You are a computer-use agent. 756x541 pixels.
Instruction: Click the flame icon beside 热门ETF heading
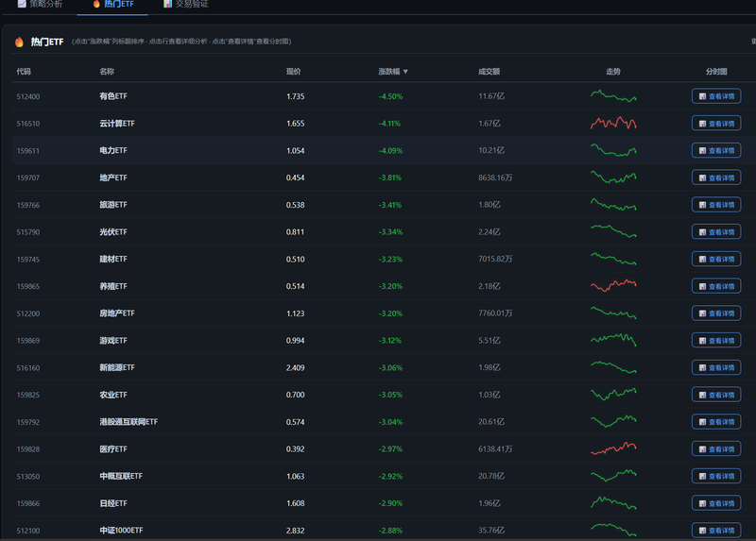point(19,42)
